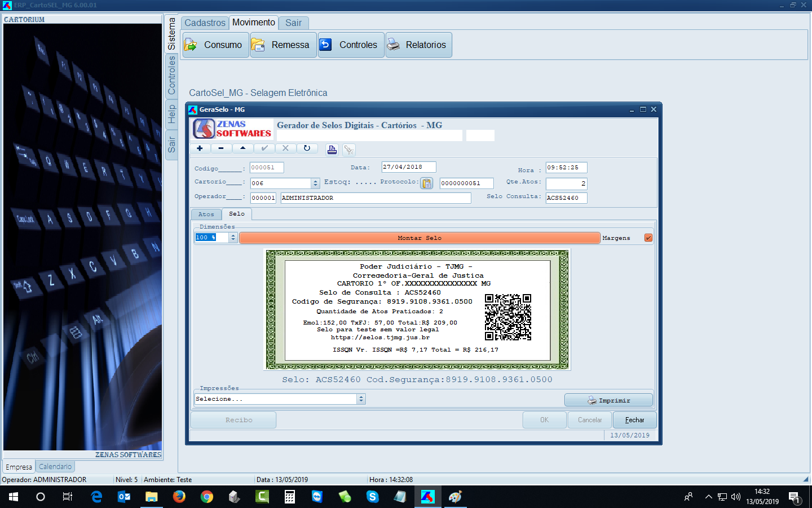Click the up triangle edit button
Screen dimensions: 812x508
tap(242, 148)
